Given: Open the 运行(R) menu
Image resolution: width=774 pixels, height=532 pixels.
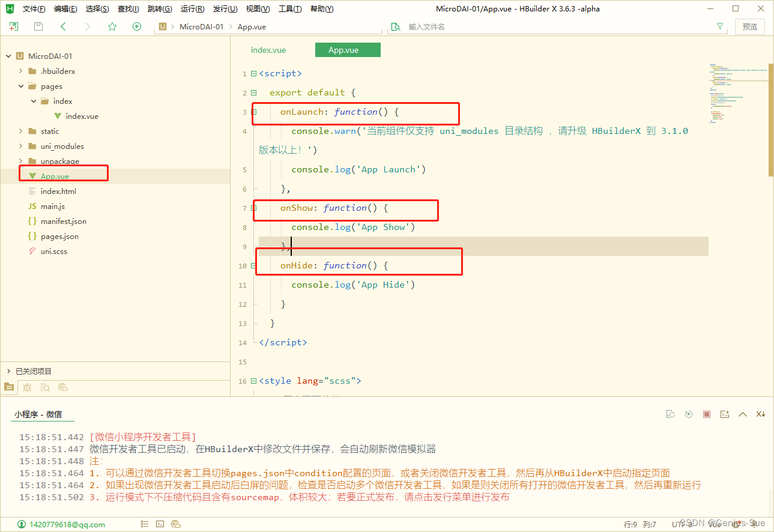Looking at the screenshot, I should tap(192, 8).
